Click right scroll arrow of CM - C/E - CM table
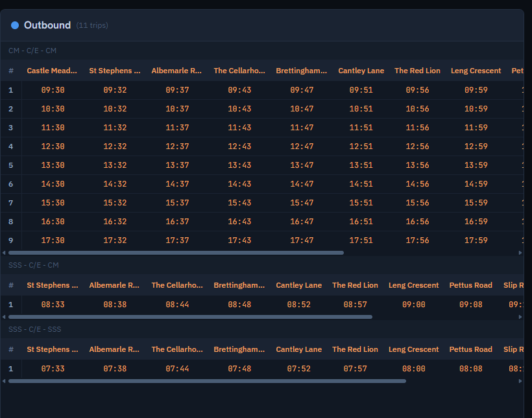 [520, 253]
